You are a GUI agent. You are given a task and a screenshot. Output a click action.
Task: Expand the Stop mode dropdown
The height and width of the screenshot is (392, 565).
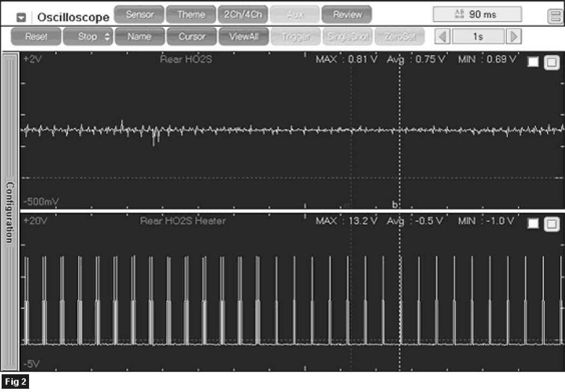(x=87, y=37)
